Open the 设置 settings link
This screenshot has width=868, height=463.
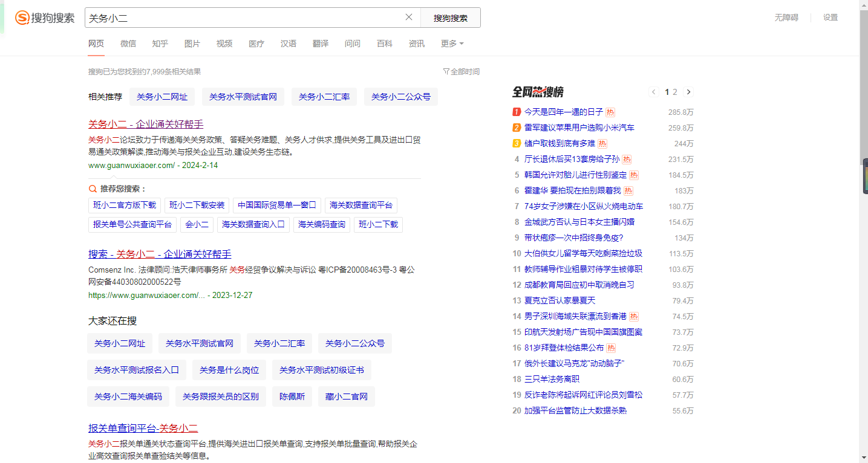coord(830,18)
